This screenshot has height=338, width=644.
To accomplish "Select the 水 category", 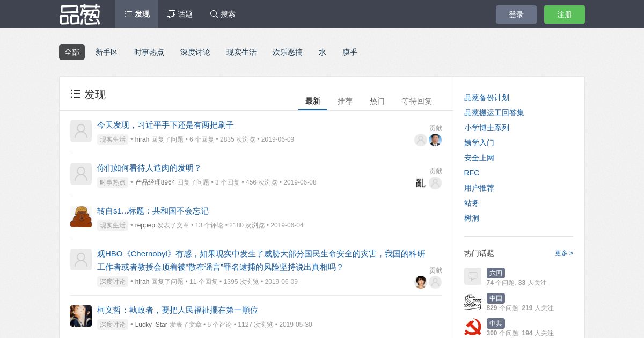I will click(x=323, y=52).
